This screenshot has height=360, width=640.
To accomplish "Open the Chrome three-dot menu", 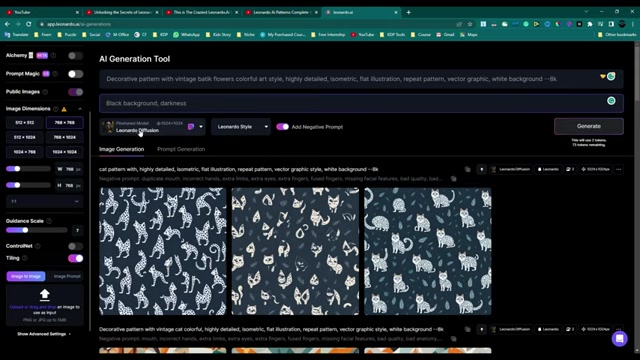I will pyautogui.click(x=633, y=24).
